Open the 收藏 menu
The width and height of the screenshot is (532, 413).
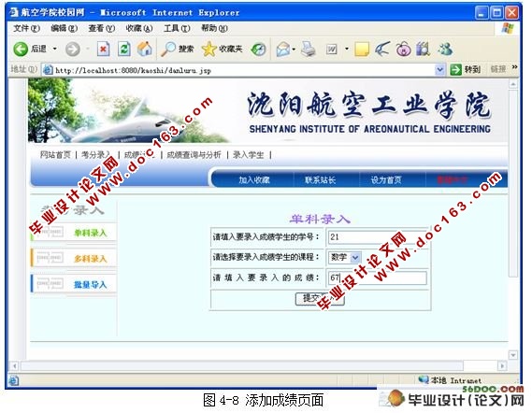(x=139, y=28)
